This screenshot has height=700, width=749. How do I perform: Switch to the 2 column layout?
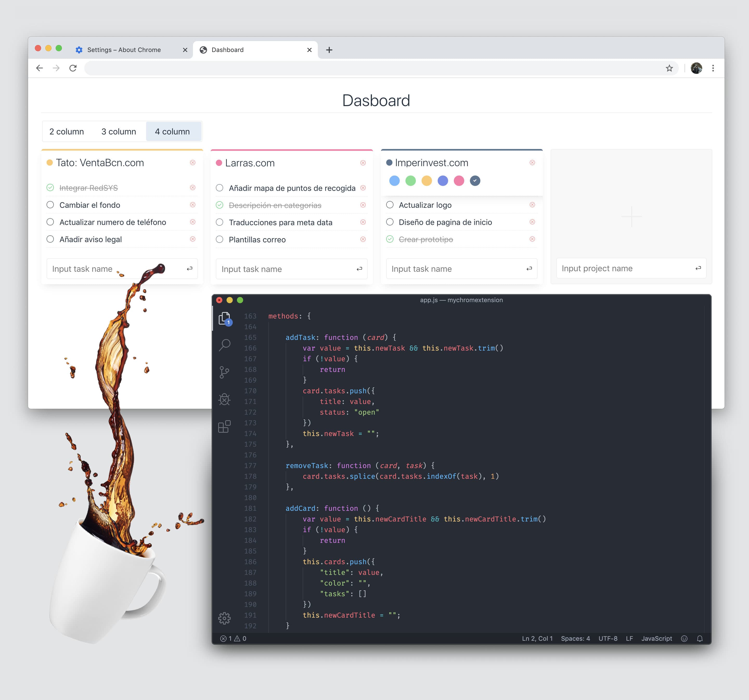(67, 132)
